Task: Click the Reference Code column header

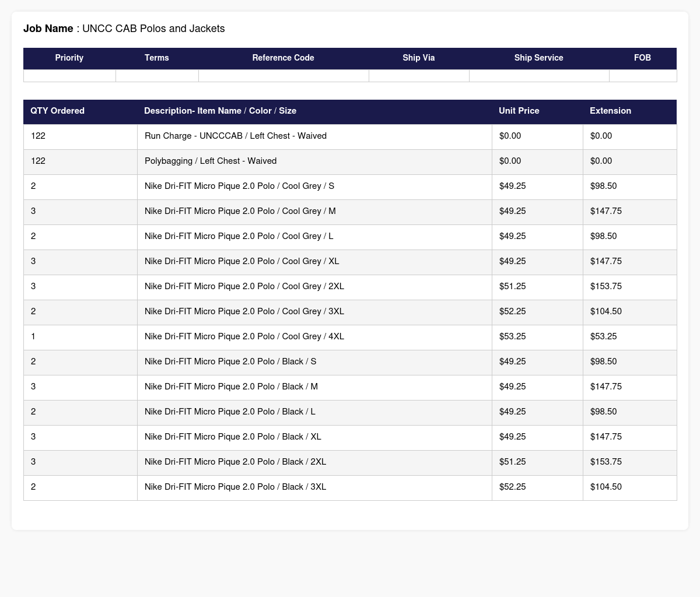Action: [x=283, y=58]
